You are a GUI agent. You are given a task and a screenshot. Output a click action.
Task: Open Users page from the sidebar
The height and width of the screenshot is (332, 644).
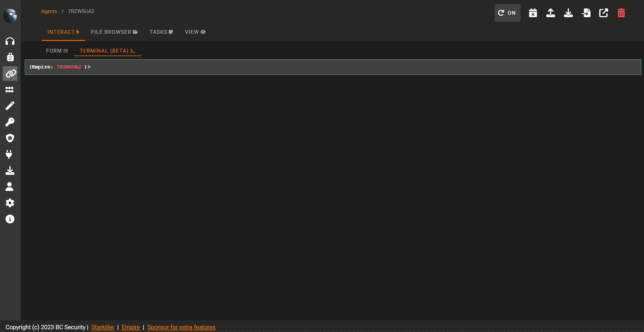[x=10, y=187]
